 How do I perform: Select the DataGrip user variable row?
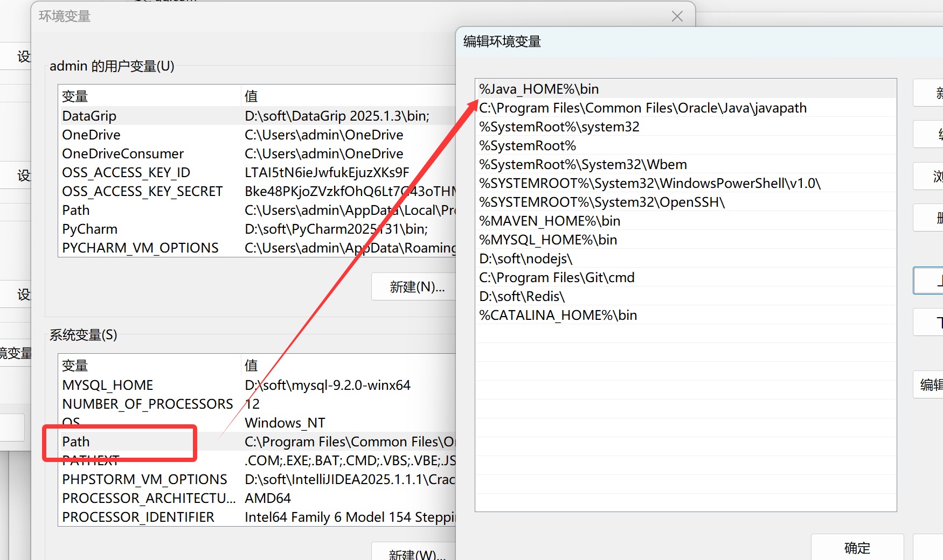tap(89, 116)
